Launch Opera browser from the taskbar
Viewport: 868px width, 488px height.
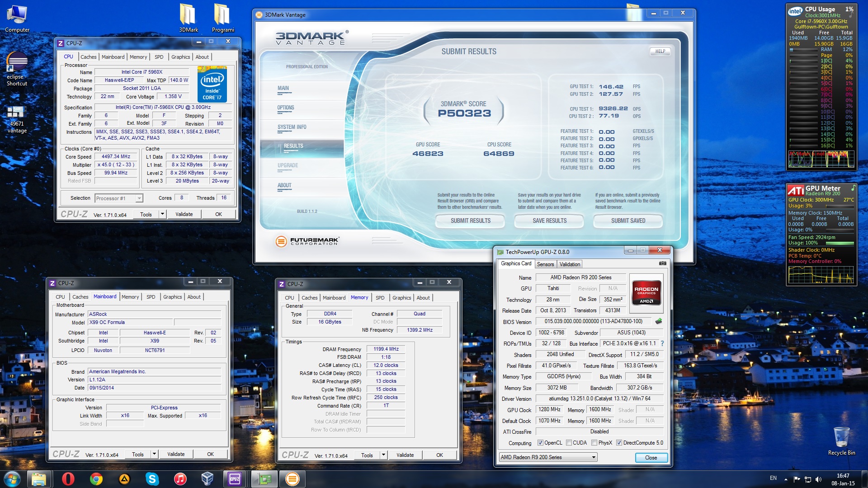click(68, 479)
